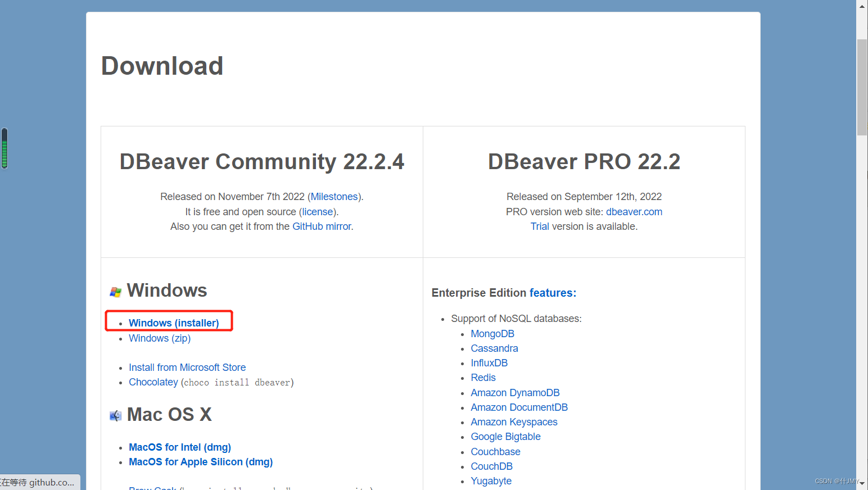This screenshot has width=868, height=490.
Task: Click the waiting-for-github status bar at bottom left
Action: click(39, 482)
